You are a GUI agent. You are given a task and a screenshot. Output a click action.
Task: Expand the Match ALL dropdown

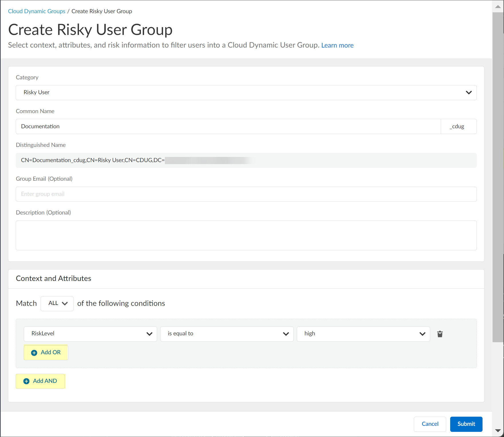[57, 304]
